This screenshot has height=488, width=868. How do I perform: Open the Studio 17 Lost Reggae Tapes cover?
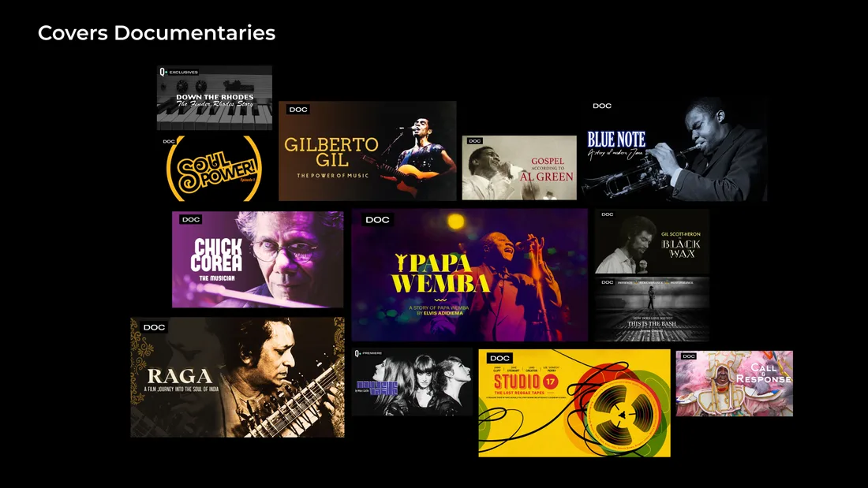(574, 403)
